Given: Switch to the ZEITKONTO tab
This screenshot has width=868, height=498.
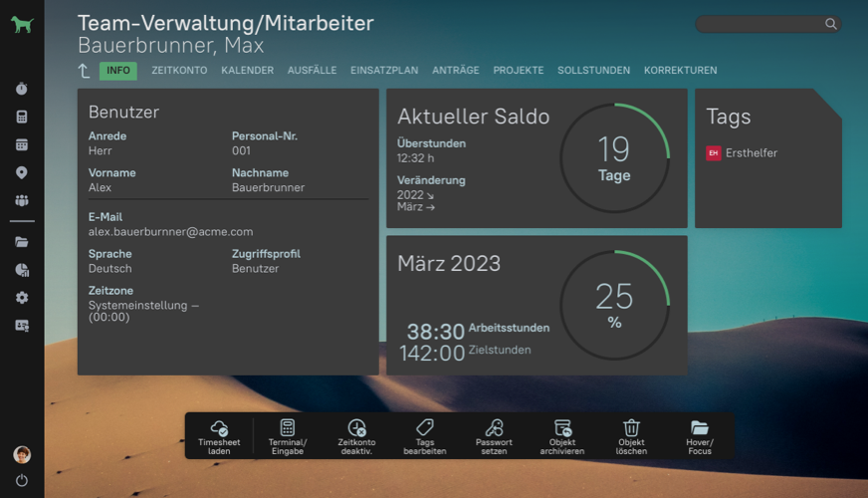Looking at the screenshot, I should click(x=179, y=71).
